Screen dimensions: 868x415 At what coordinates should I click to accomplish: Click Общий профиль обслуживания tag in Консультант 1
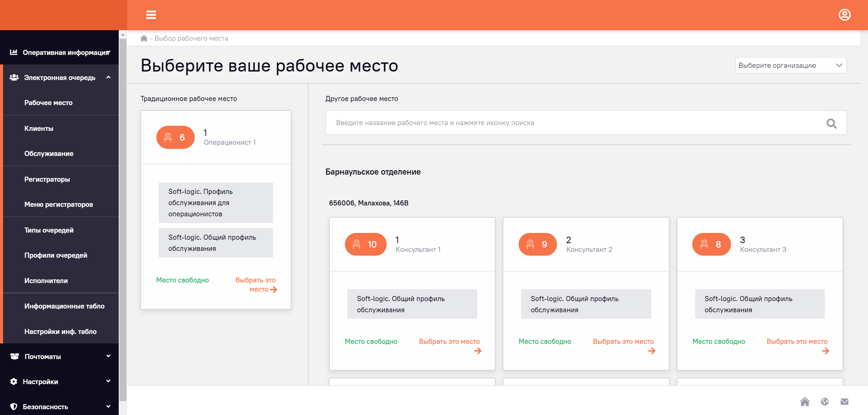pos(412,304)
